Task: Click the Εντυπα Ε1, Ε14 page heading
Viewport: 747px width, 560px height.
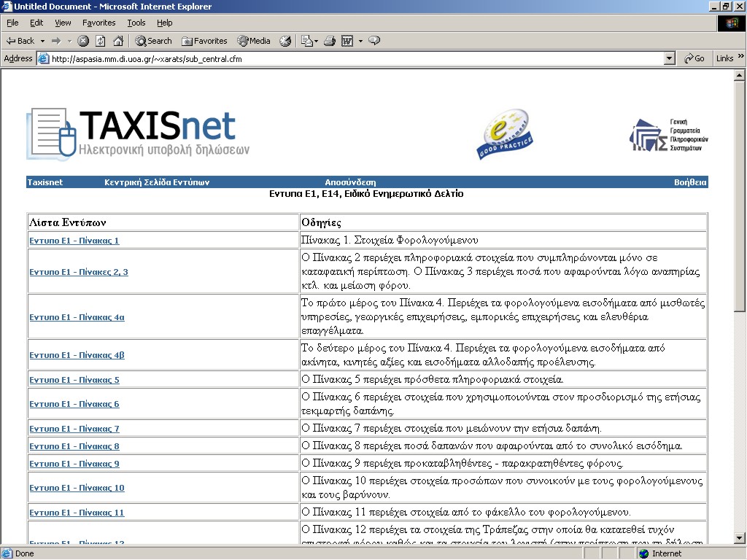Action: [366, 194]
